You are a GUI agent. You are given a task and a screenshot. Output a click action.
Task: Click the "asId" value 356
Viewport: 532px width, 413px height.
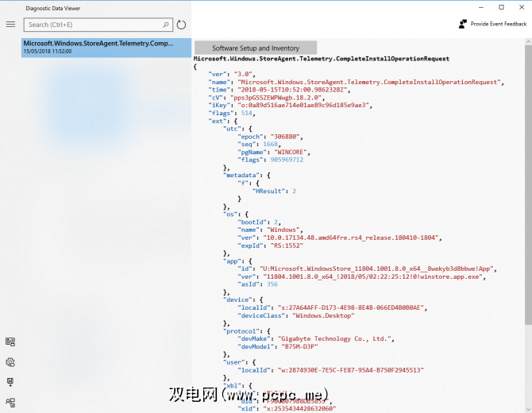pos(272,284)
